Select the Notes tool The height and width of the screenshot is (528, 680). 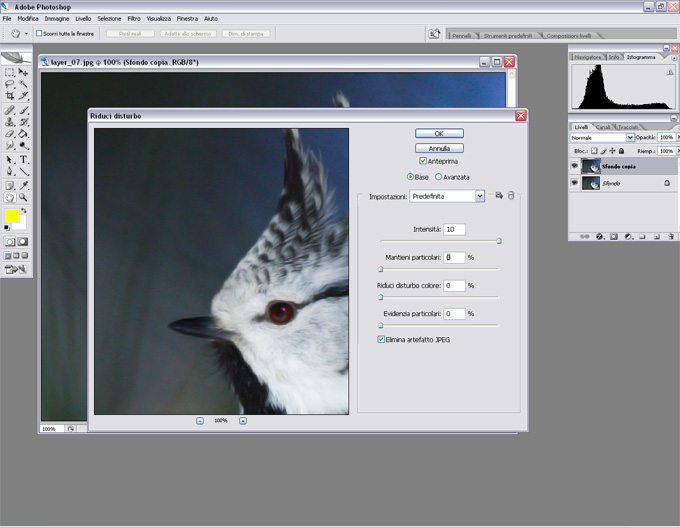10,186
